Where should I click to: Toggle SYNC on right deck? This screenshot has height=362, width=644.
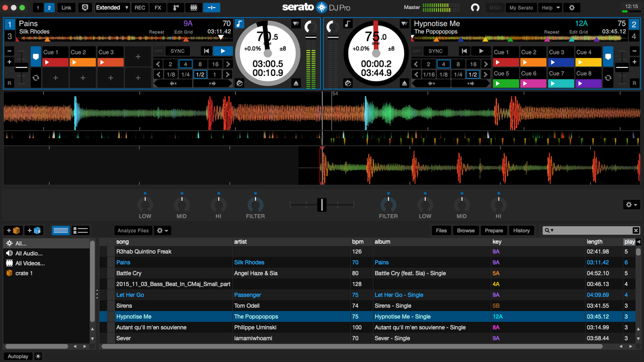[x=436, y=51]
